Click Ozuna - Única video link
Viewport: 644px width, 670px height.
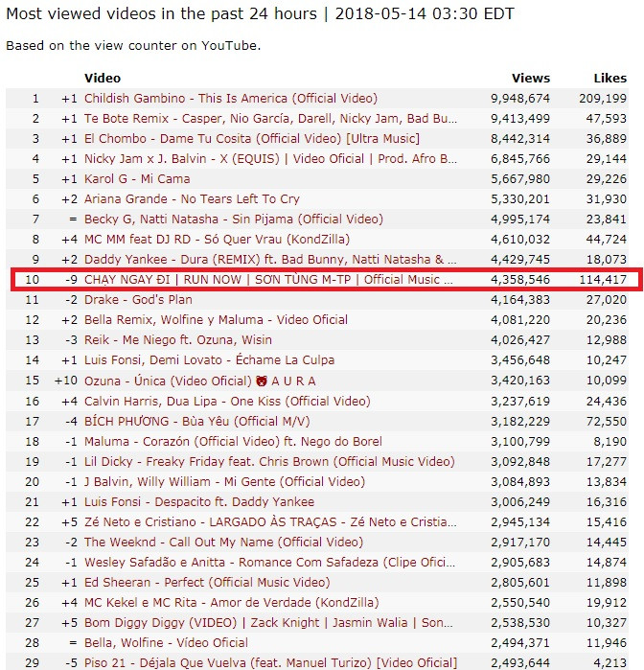pos(200,381)
